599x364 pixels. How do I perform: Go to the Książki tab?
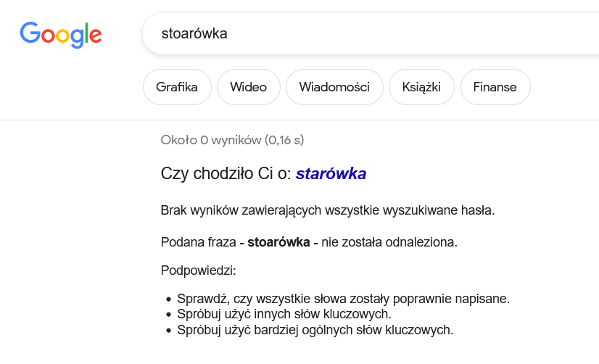(421, 87)
